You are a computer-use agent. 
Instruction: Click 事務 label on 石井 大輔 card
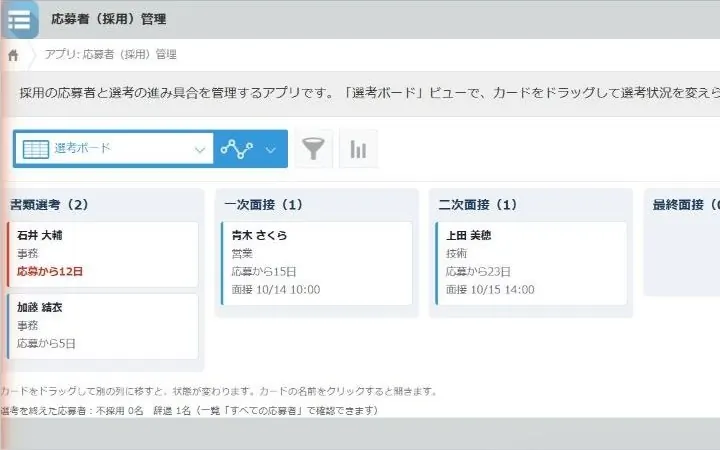tap(28, 253)
